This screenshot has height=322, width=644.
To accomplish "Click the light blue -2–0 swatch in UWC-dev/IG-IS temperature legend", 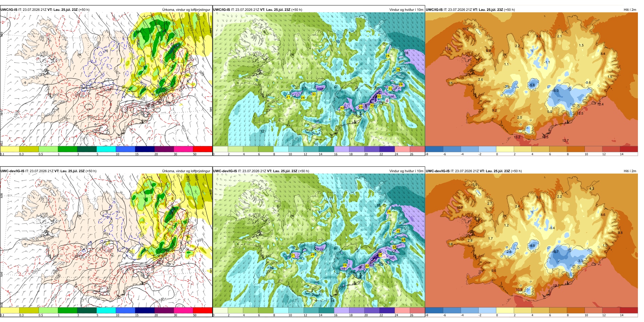I will pos(487,310).
